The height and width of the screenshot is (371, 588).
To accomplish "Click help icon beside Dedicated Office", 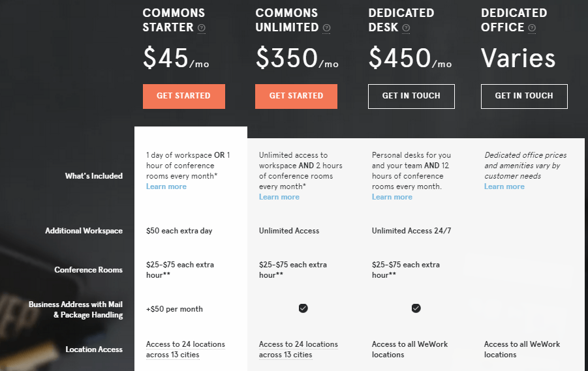I will (x=532, y=28).
